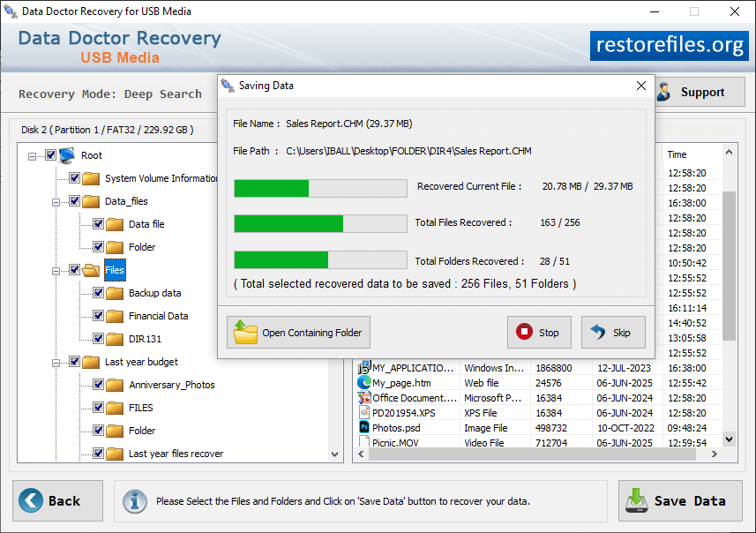Click the file list vertical scrollbar thumb
Image resolution: width=756 pixels, height=533 pixels.
tap(729, 266)
